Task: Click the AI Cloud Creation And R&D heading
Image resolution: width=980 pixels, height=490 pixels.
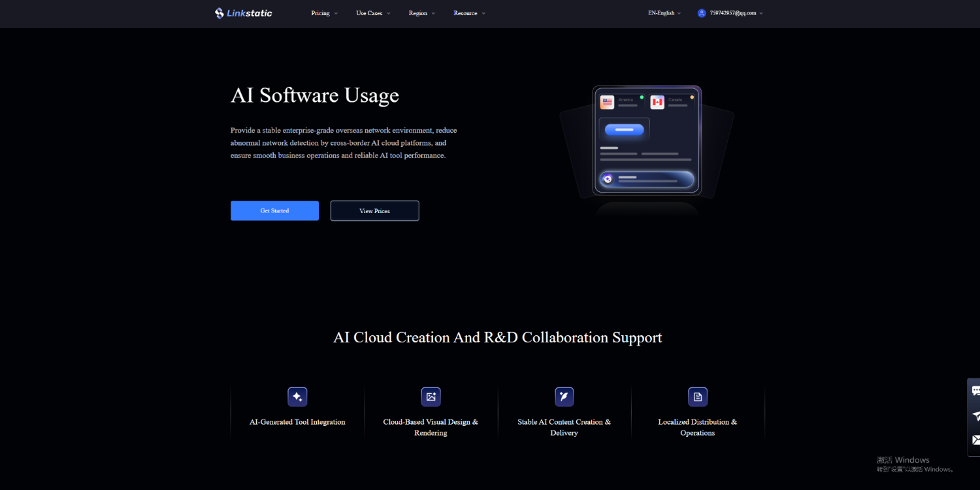Action: [x=498, y=338]
